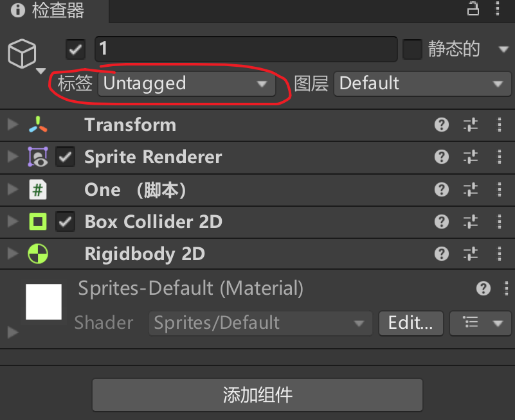Click the shader Edit... button
This screenshot has width=515, height=420.
(411, 323)
